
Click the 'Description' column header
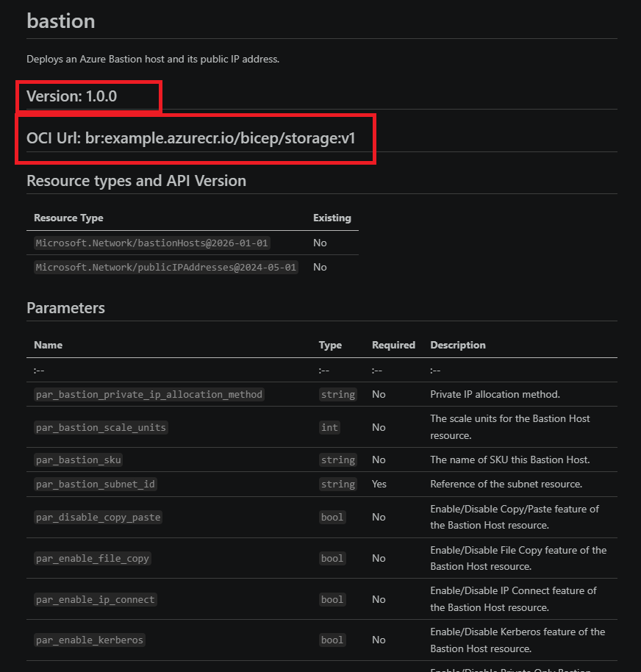[x=458, y=345]
